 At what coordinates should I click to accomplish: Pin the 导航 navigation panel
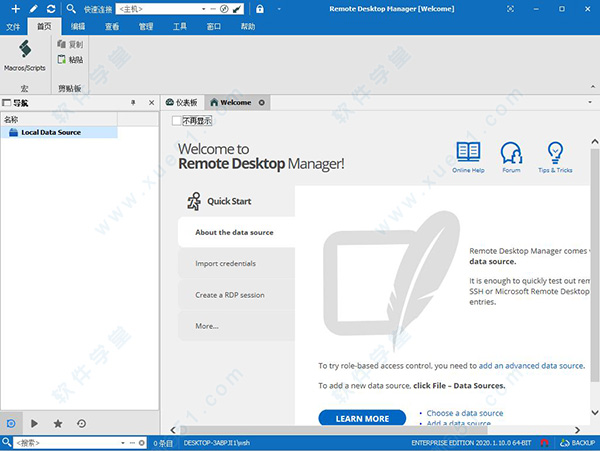click(133, 103)
